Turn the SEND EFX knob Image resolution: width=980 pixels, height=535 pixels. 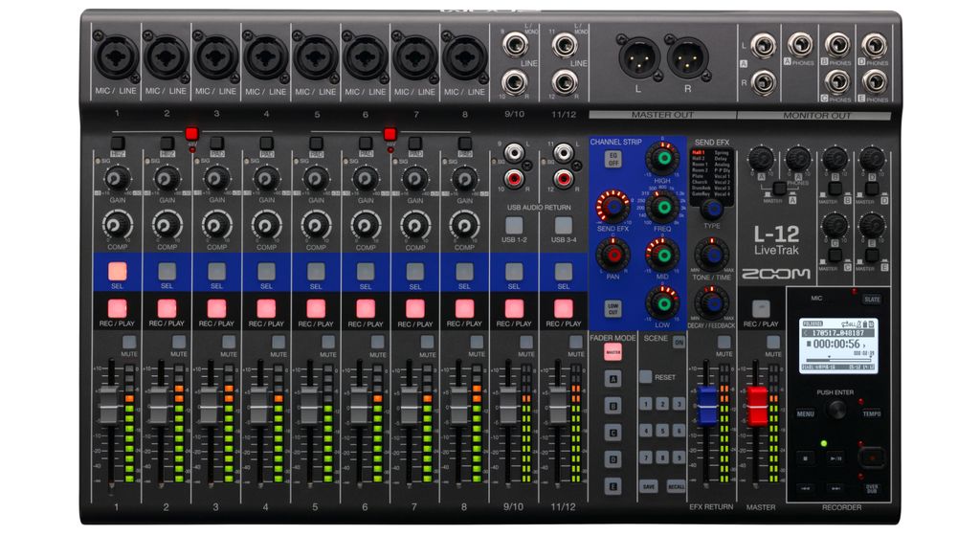click(613, 207)
